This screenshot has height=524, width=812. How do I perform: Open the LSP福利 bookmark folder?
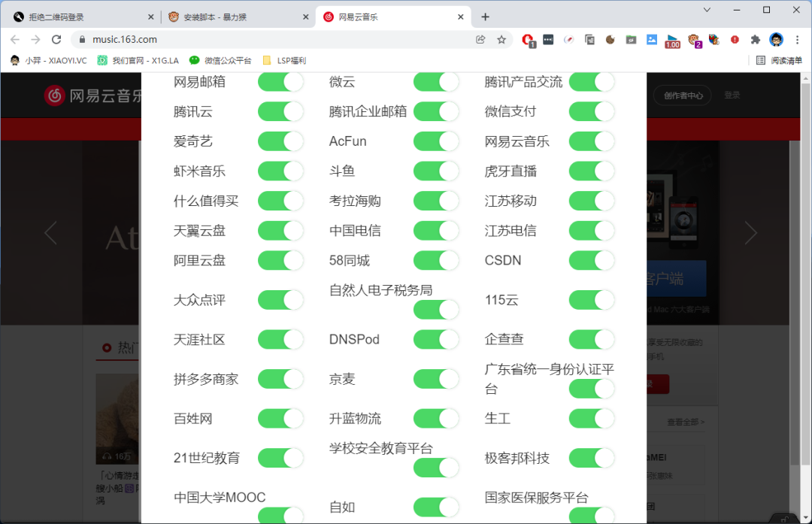[x=284, y=61]
